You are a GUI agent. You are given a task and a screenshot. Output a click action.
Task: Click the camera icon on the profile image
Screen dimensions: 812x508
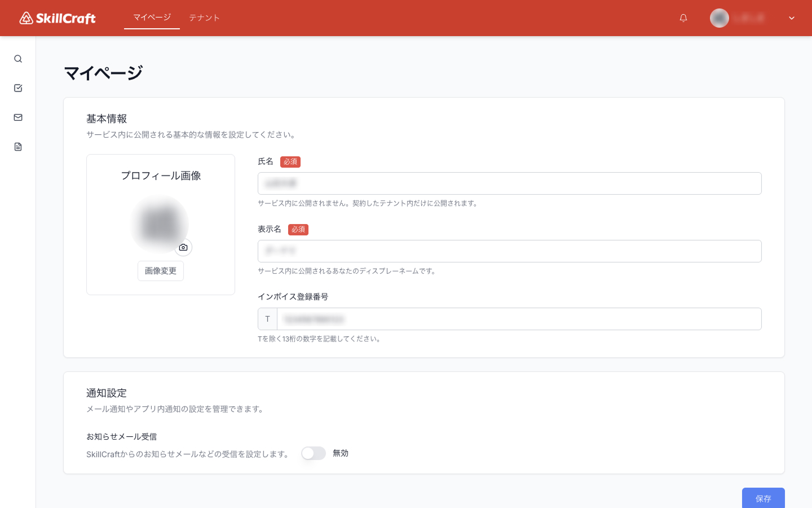coord(183,247)
